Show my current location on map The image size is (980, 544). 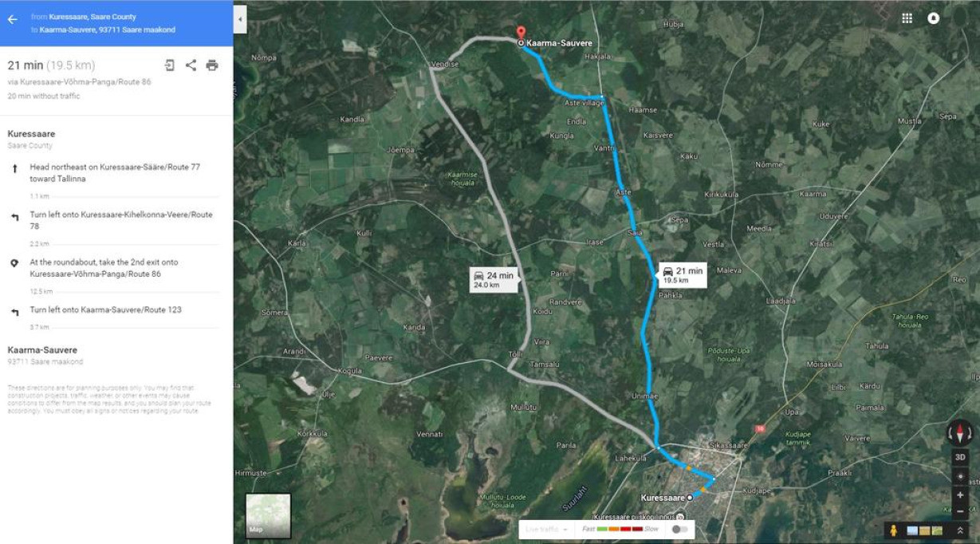click(x=960, y=476)
